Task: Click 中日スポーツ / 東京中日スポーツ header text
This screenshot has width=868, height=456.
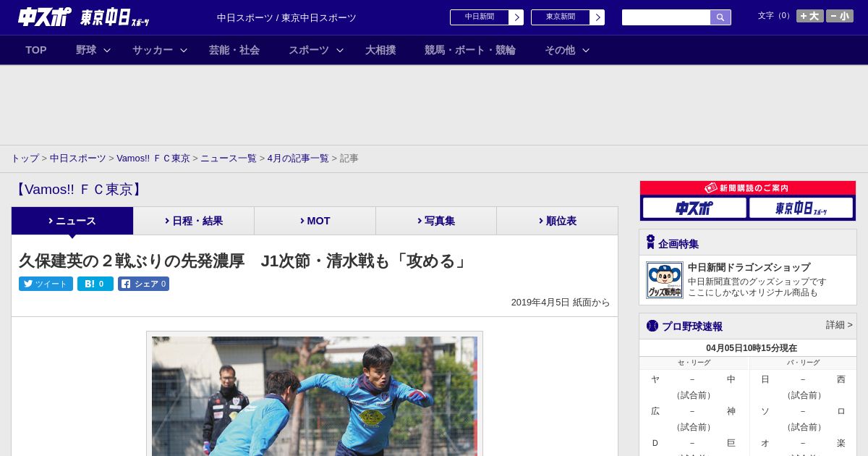Action: pos(286,17)
